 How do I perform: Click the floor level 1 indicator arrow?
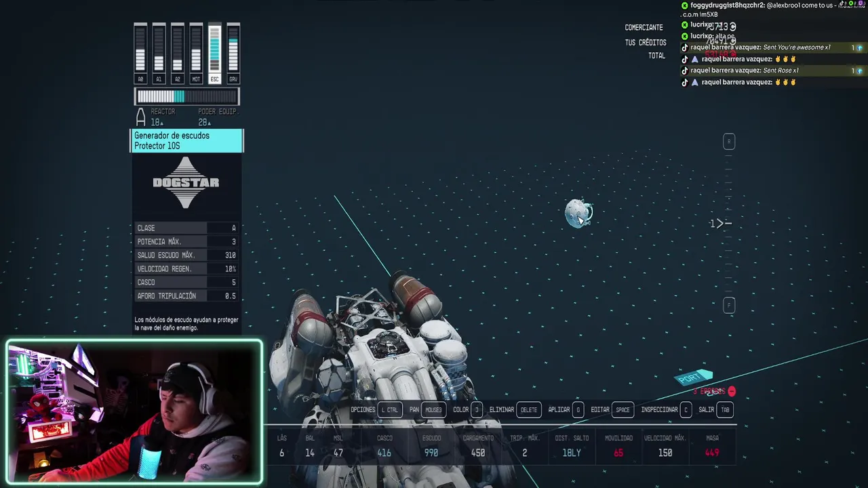(720, 223)
